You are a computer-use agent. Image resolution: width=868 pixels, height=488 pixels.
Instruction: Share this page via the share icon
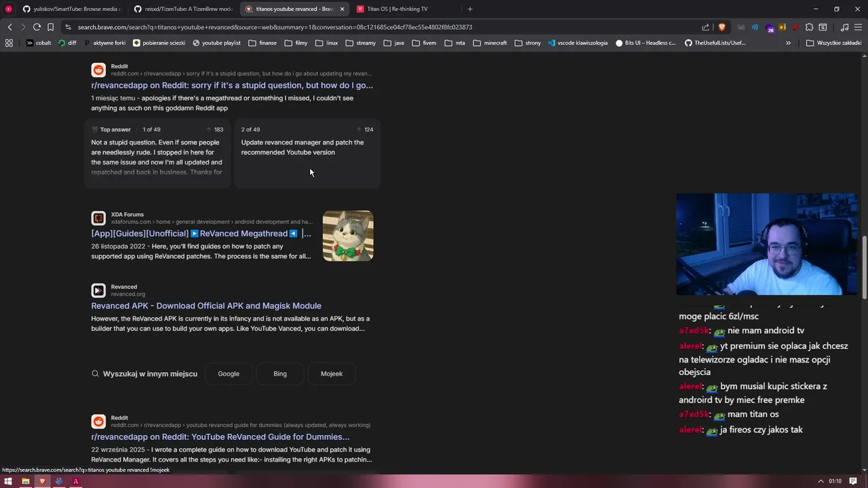click(706, 27)
